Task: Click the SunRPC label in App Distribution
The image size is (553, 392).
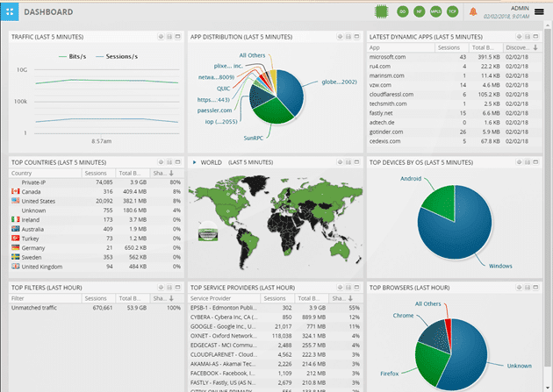Action: tap(253, 138)
